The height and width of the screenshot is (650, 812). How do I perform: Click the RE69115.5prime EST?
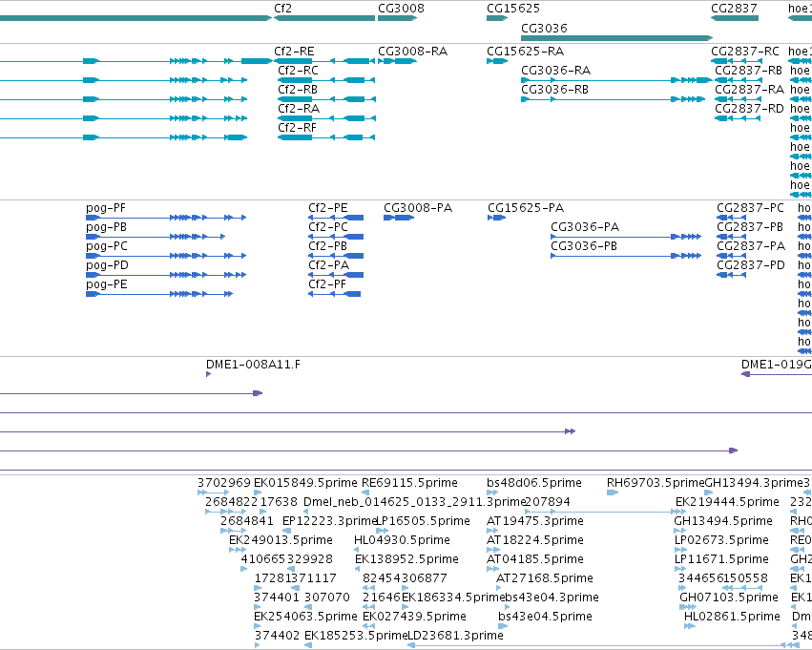[x=365, y=493]
